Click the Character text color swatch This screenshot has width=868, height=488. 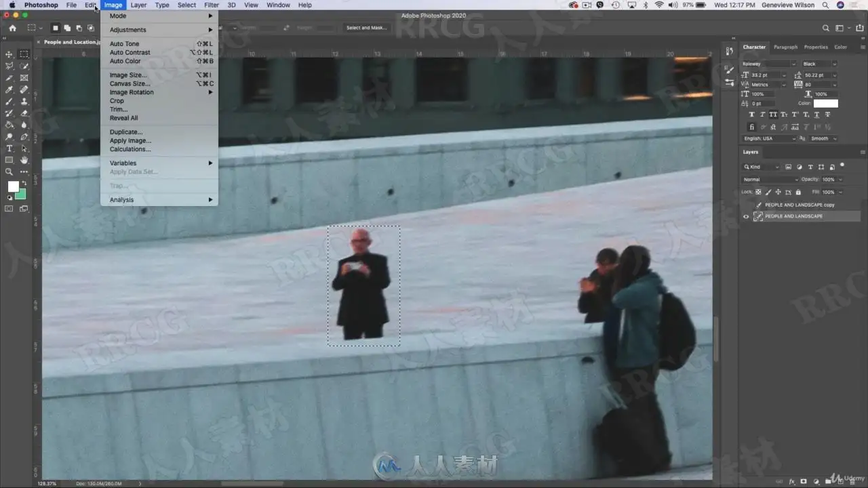[826, 104]
